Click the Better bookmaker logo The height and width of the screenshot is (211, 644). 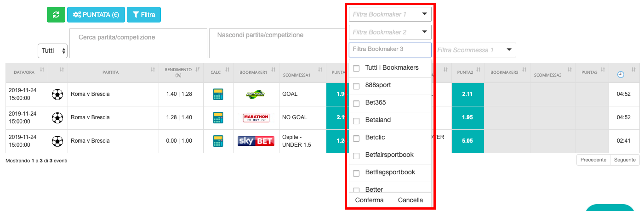(x=256, y=94)
